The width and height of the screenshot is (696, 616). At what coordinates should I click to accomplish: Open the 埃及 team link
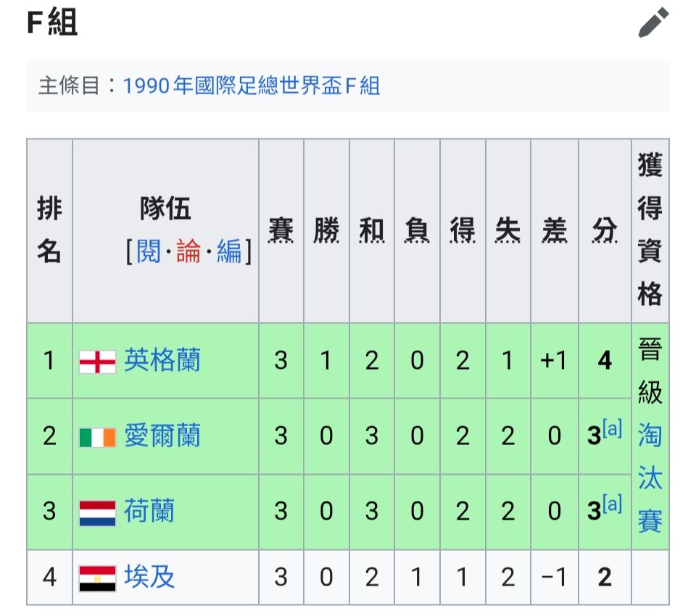click(x=149, y=576)
